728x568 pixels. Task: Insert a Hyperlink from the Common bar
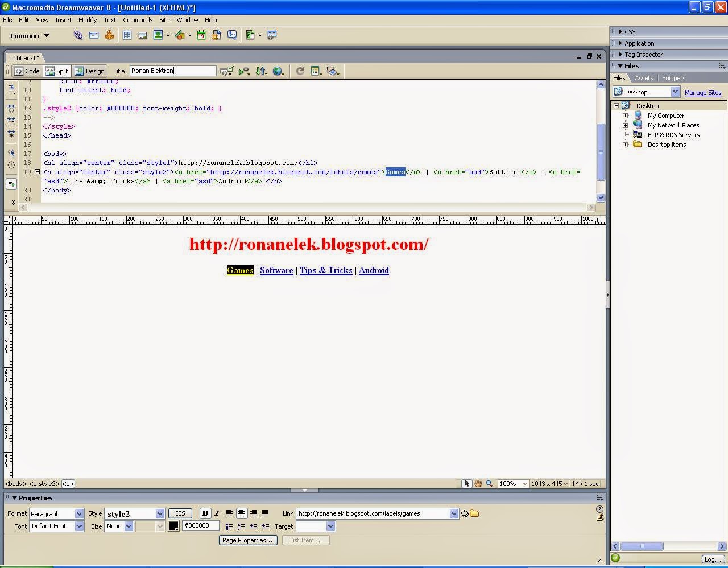78,35
